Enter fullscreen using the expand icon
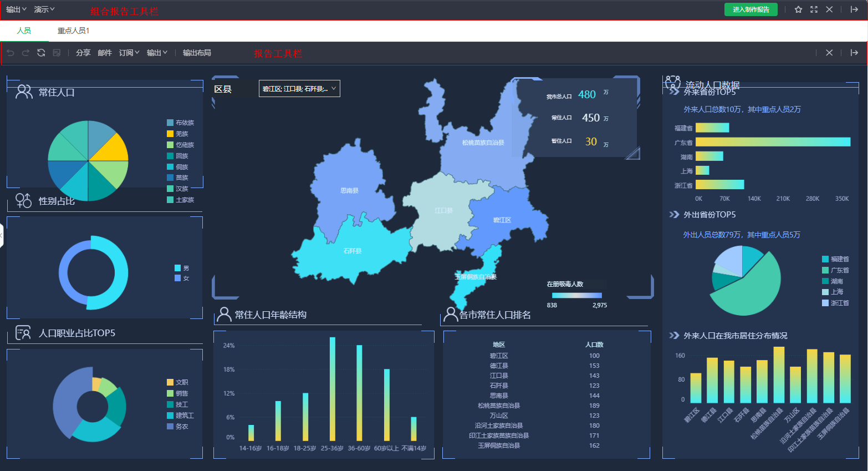The image size is (868, 471). coord(814,9)
